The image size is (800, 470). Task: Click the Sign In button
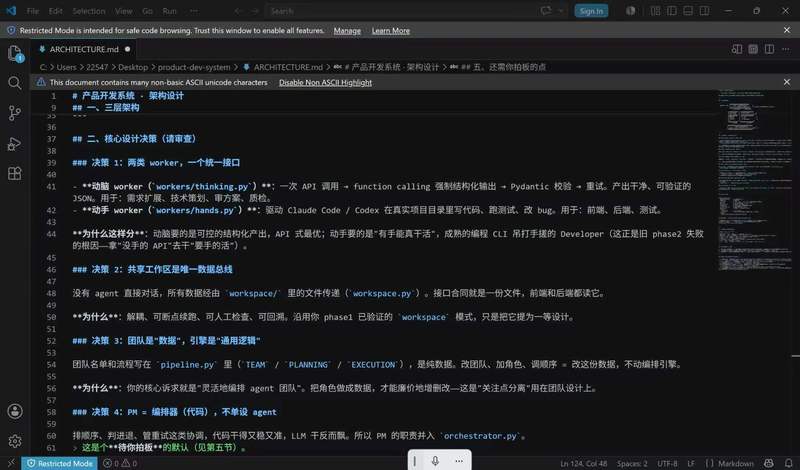click(x=591, y=11)
